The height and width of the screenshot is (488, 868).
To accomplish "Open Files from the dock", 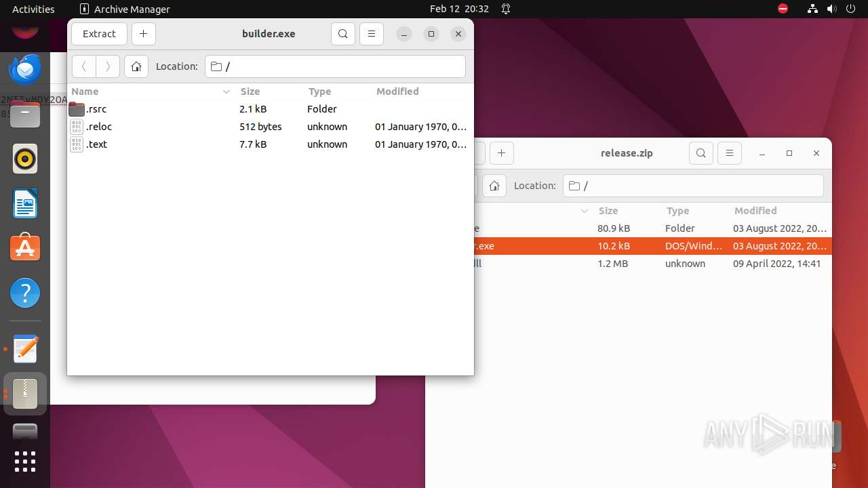I will click(x=25, y=114).
